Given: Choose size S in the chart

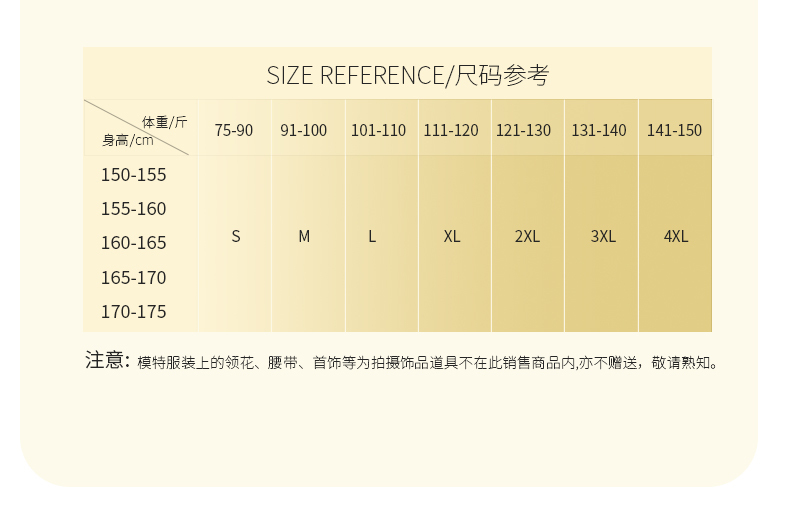Looking at the screenshot, I should 236,237.
